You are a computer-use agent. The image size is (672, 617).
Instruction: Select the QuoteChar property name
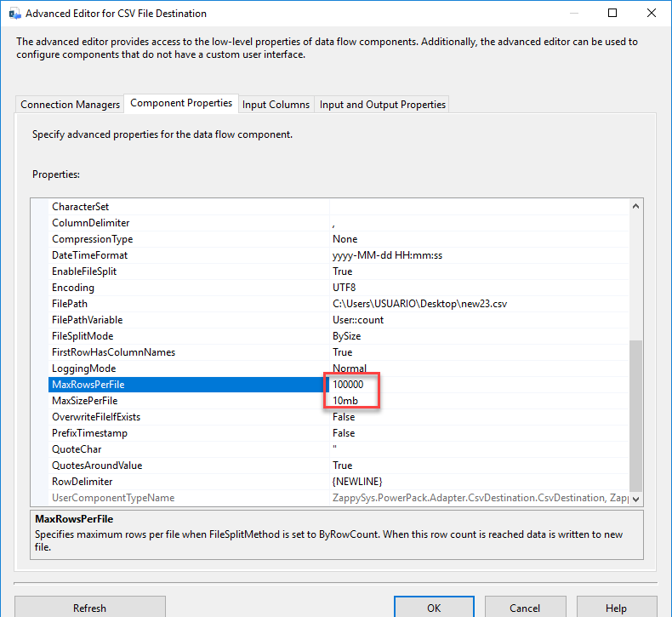tap(77, 449)
